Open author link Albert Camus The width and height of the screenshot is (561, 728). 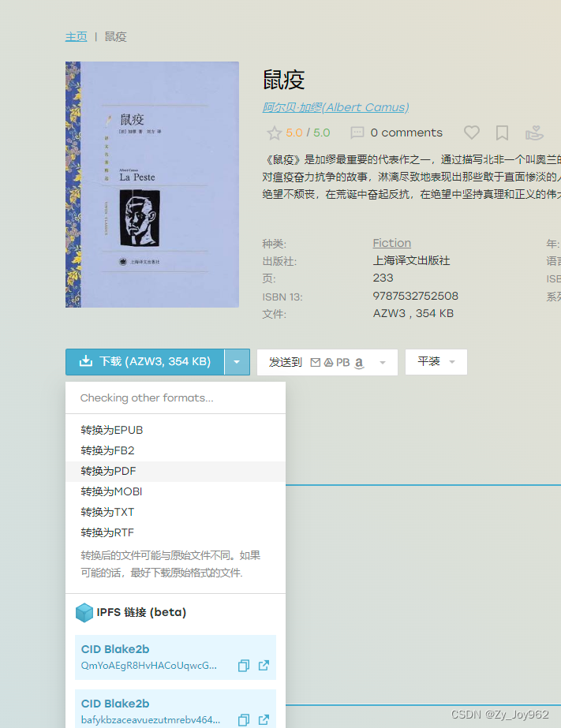pos(335,107)
